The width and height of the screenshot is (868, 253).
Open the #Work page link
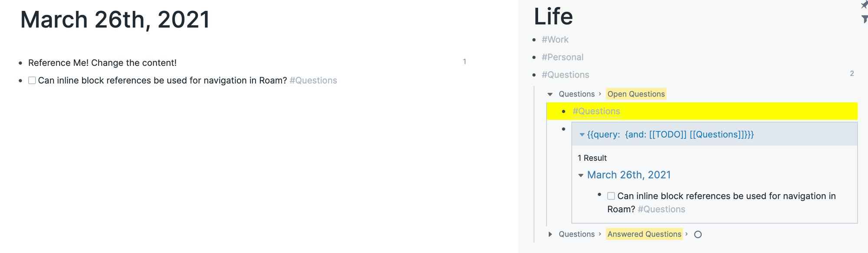[x=554, y=39]
